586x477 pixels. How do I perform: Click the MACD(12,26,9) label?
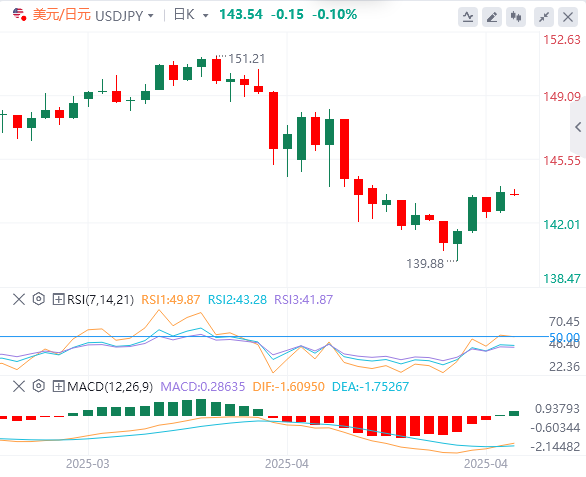(110, 387)
